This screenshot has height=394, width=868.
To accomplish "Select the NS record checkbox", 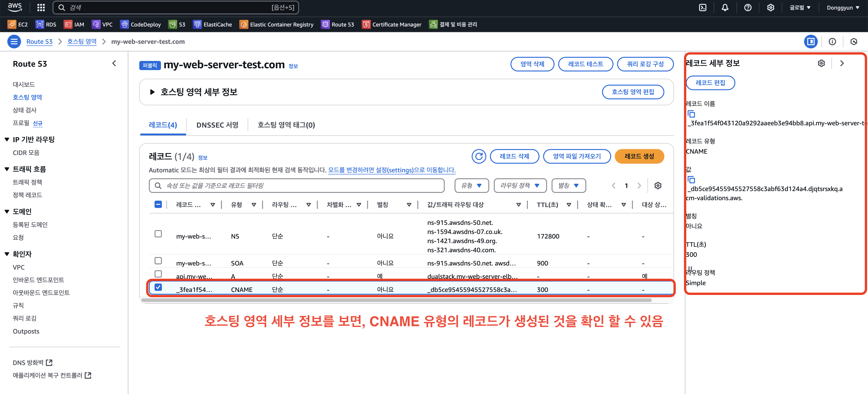I will 158,234.
